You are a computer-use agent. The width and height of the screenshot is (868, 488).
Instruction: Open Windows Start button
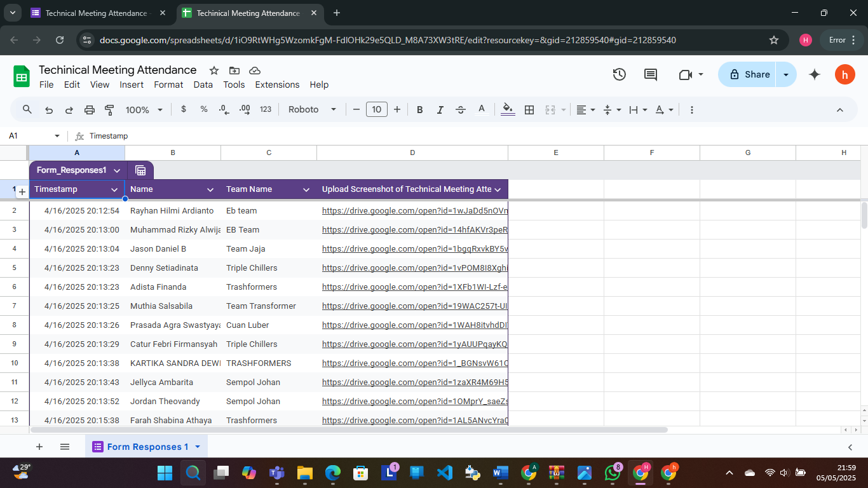coord(165,473)
